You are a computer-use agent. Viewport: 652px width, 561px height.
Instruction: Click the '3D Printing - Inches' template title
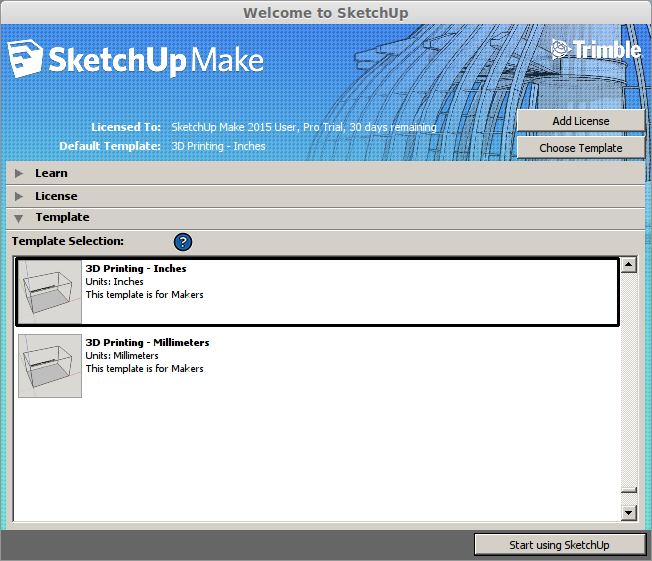tap(136, 269)
